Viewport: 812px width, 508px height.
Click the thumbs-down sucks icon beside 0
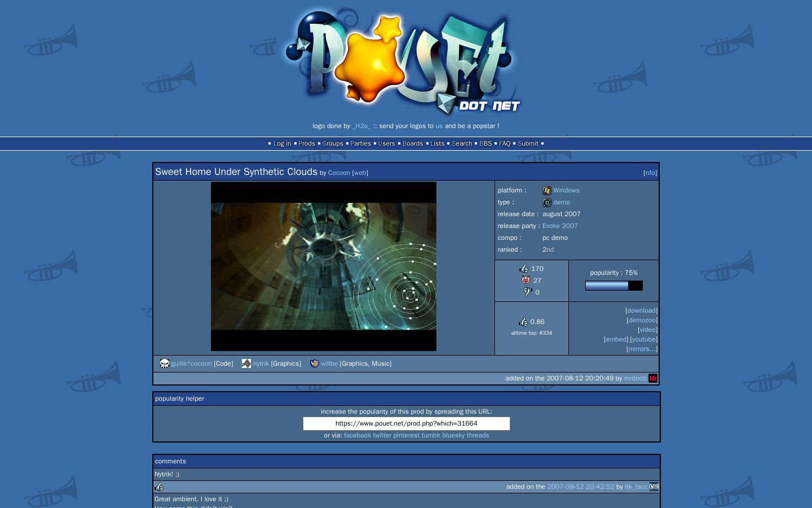pyautogui.click(x=528, y=292)
